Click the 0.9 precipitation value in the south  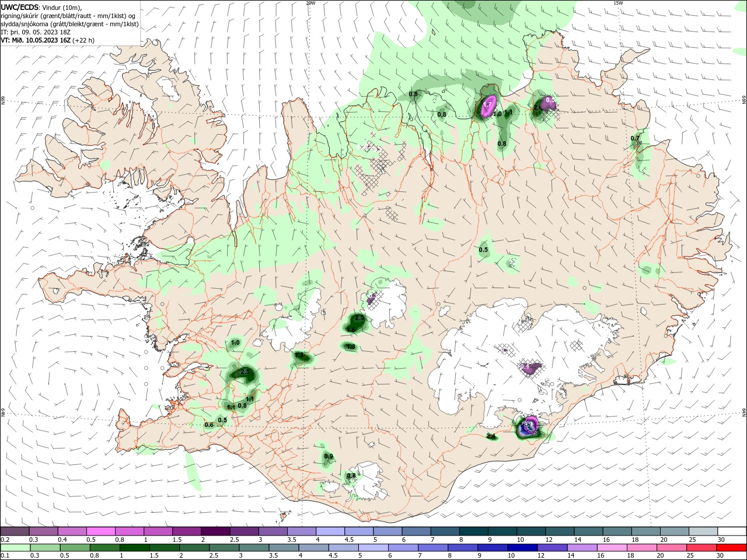[x=328, y=456]
